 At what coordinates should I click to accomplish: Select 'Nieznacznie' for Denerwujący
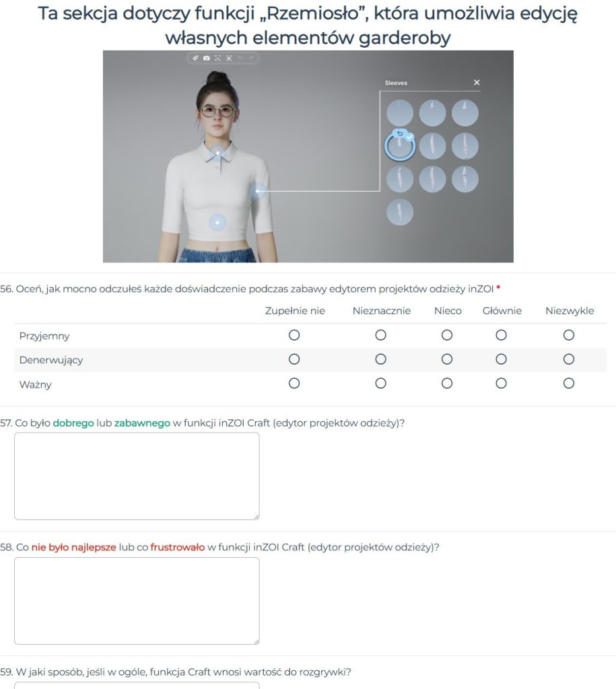(381, 359)
